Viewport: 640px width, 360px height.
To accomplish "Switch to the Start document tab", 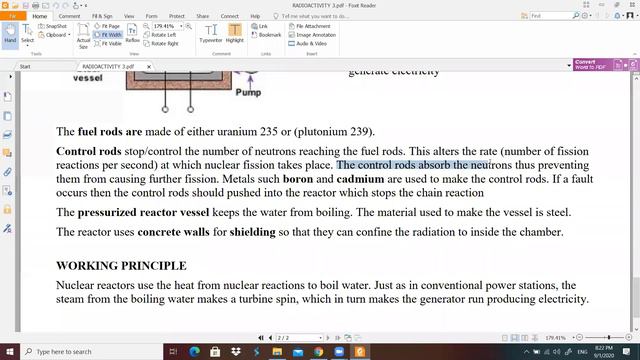I will 25,66.
